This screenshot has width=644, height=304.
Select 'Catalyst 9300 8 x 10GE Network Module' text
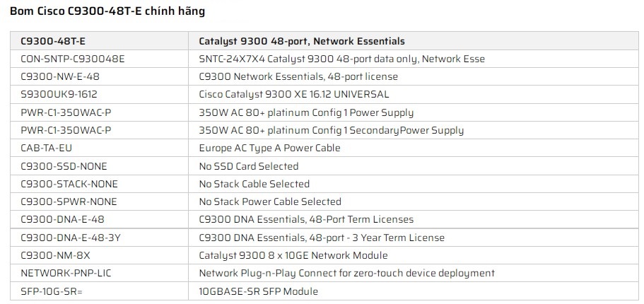(293, 255)
